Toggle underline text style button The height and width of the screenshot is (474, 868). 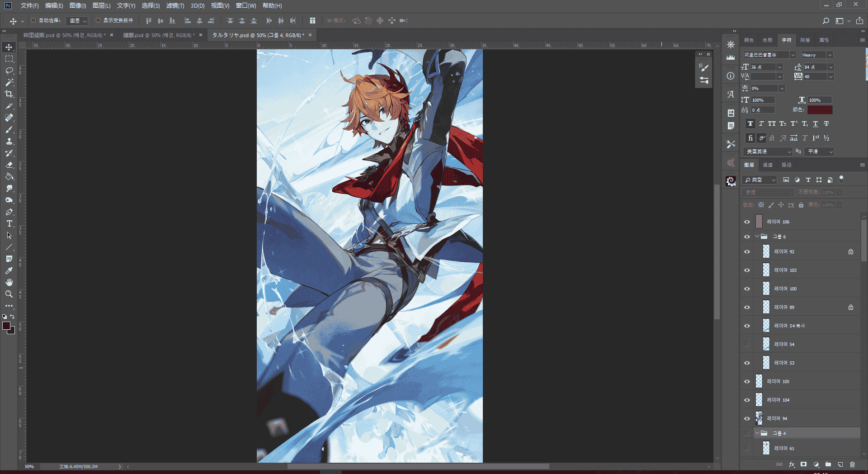(816, 123)
